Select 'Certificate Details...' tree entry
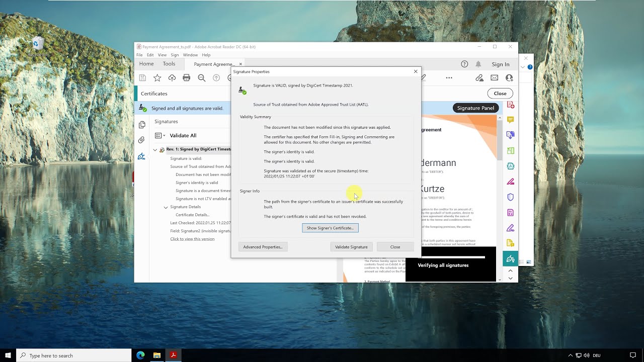The width and height of the screenshot is (644, 362). click(x=192, y=215)
